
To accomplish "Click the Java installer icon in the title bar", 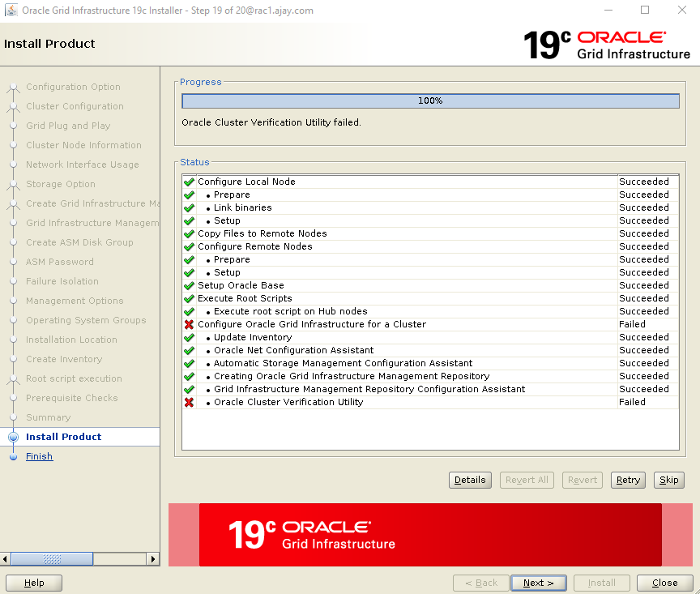I will 11,11.
